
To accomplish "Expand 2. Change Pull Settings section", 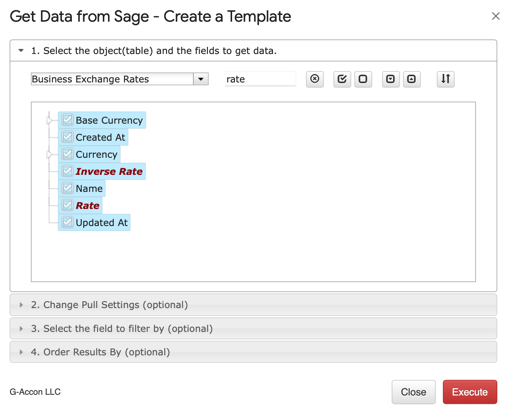I will point(253,305).
